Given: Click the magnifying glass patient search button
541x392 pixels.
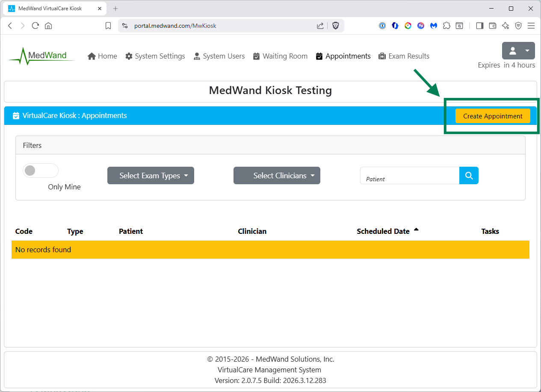Looking at the screenshot, I should point(469,176).
